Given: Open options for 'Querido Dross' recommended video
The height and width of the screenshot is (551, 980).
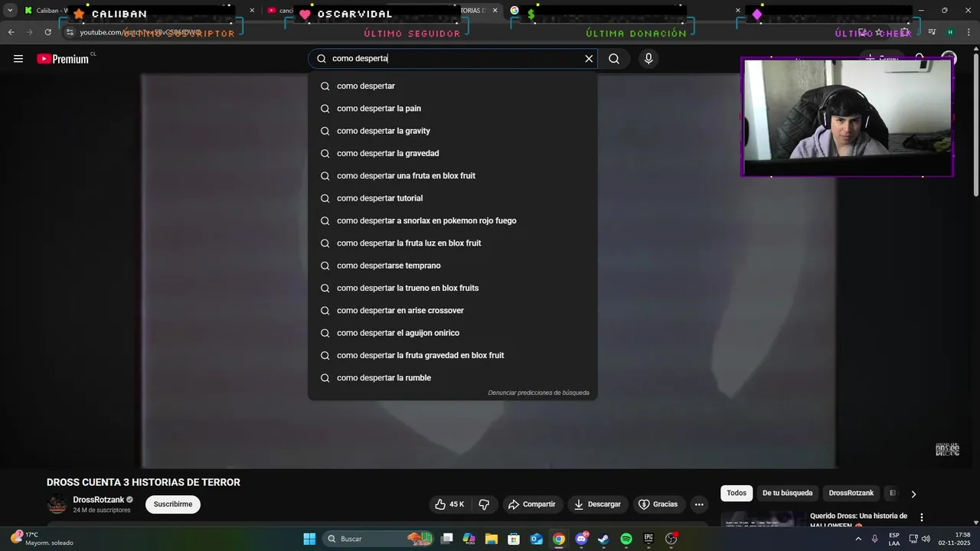Looking at the screenshot, I should tap(922, 517).
